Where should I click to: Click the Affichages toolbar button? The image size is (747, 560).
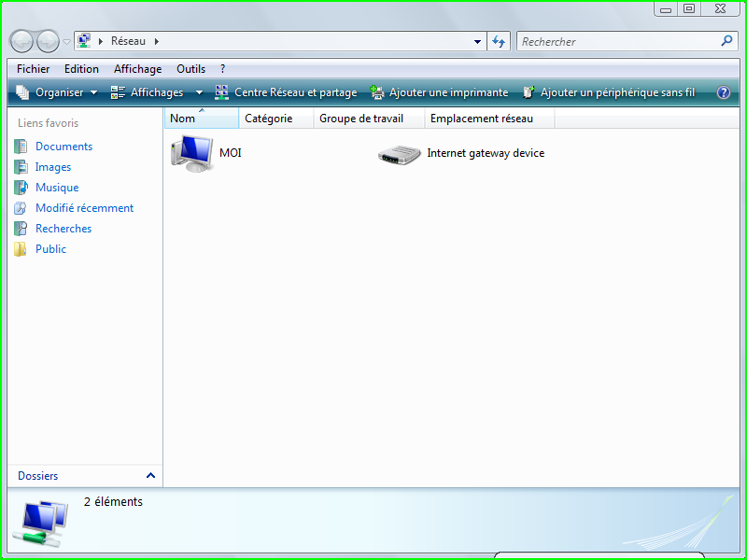coord(147,92)
